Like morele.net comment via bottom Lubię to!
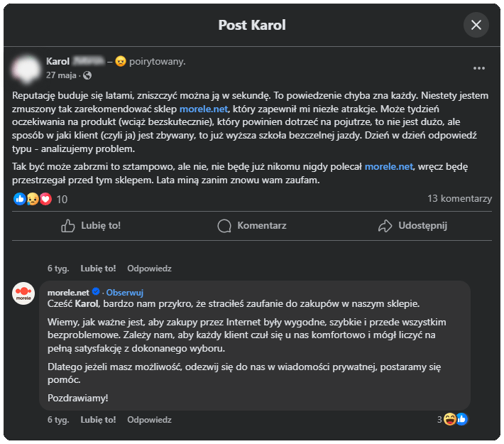 click(x=98, y=420)
